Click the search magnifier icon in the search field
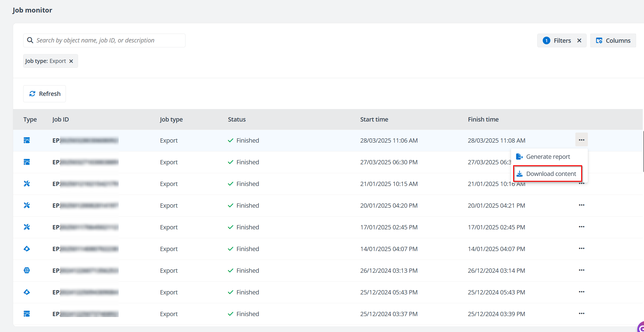 (30, 40)
